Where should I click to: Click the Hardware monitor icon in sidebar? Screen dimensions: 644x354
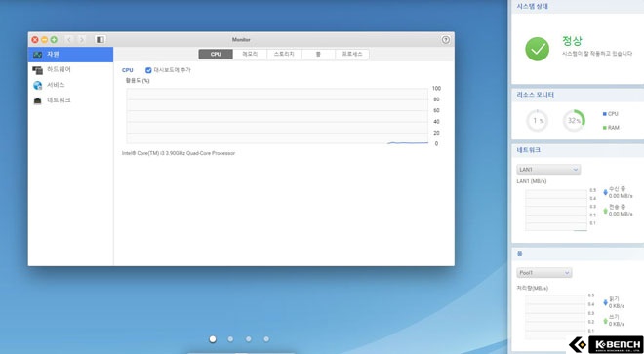point(38,70)
